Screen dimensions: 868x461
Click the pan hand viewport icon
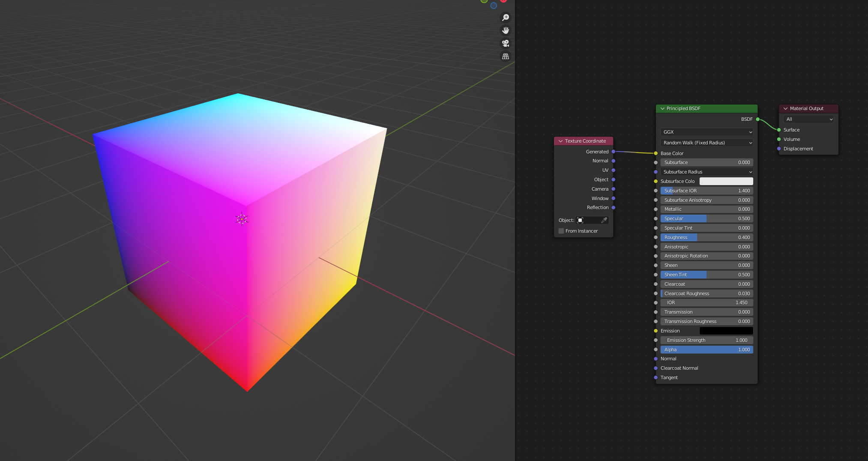click(506, 30)
